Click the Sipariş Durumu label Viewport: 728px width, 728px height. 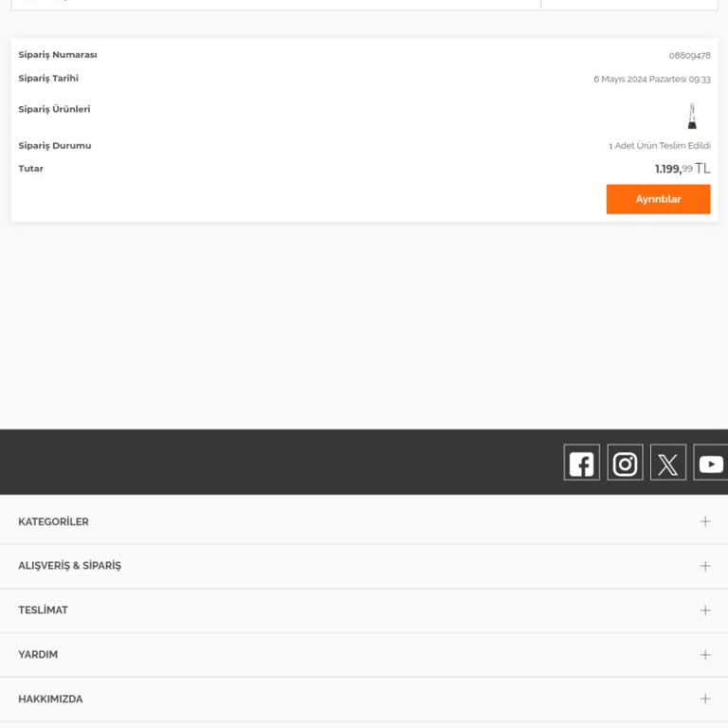coord(55,145)
